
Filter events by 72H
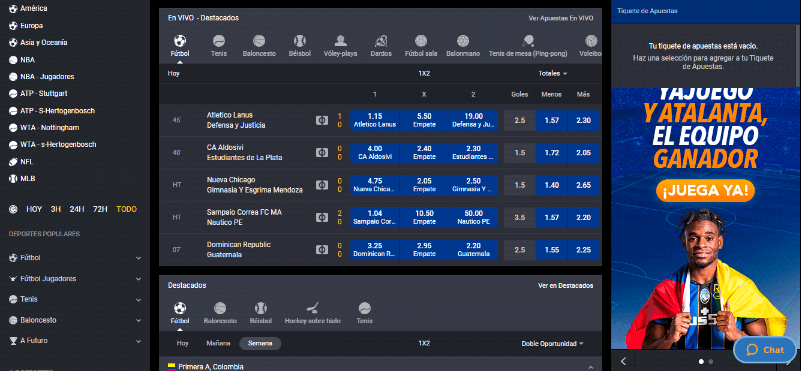click(x=100, y=209)
